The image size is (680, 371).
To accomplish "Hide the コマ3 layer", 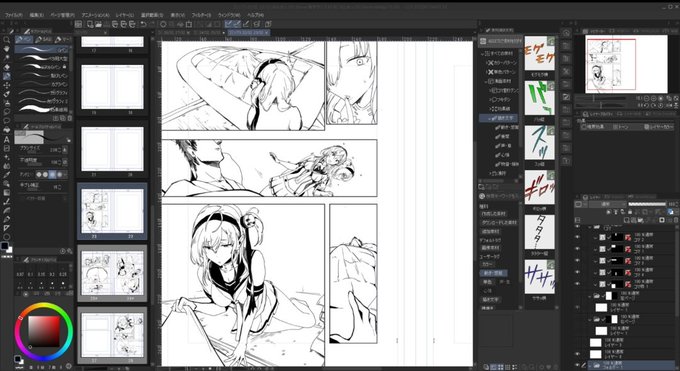I will [577, 260].
